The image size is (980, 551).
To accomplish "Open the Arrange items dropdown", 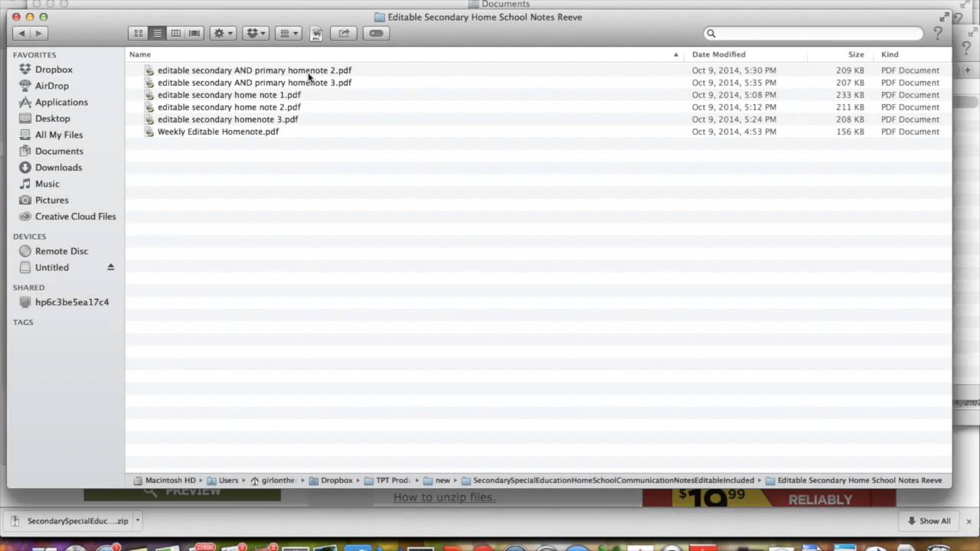I will coord(288,33).
